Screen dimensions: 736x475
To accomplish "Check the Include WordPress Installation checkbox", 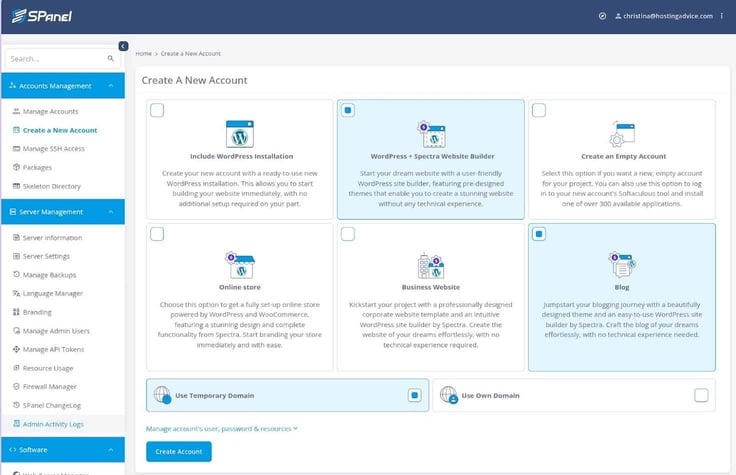I will pyautogui.click(x=157, y=110).
